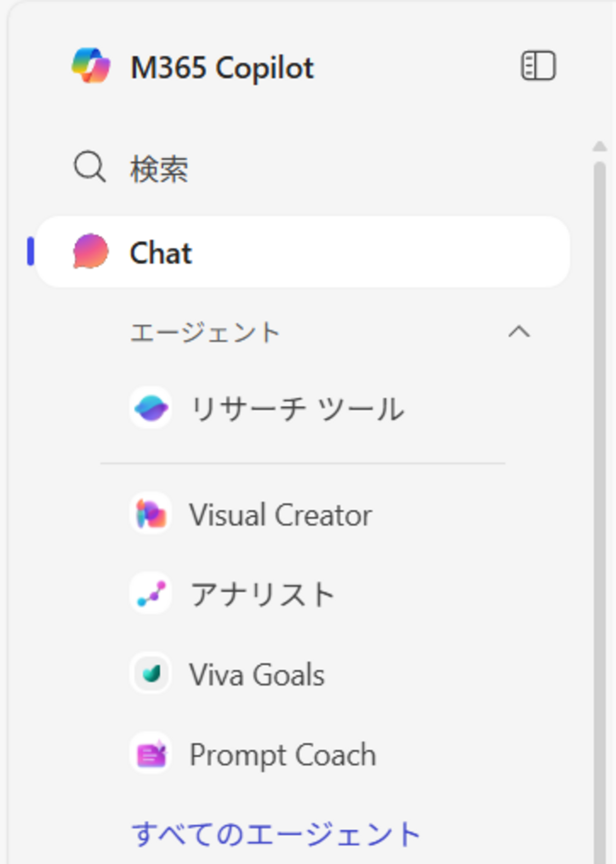Open the Prompt Coach agent
Image resolution: width=616 pixels, height=864 pixels.
[283, 755]
